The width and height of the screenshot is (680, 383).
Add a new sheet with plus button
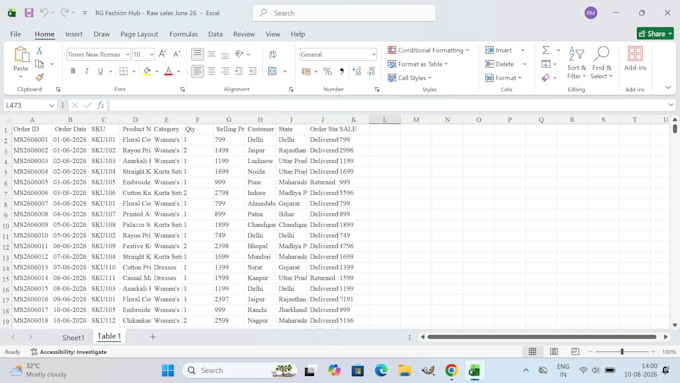[x=153, y=337]
